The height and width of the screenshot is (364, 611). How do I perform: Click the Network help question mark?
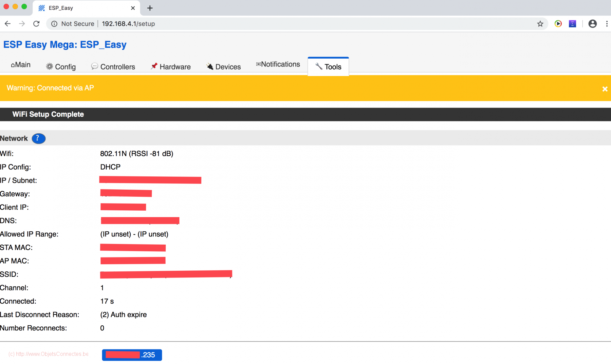[38, 138]
